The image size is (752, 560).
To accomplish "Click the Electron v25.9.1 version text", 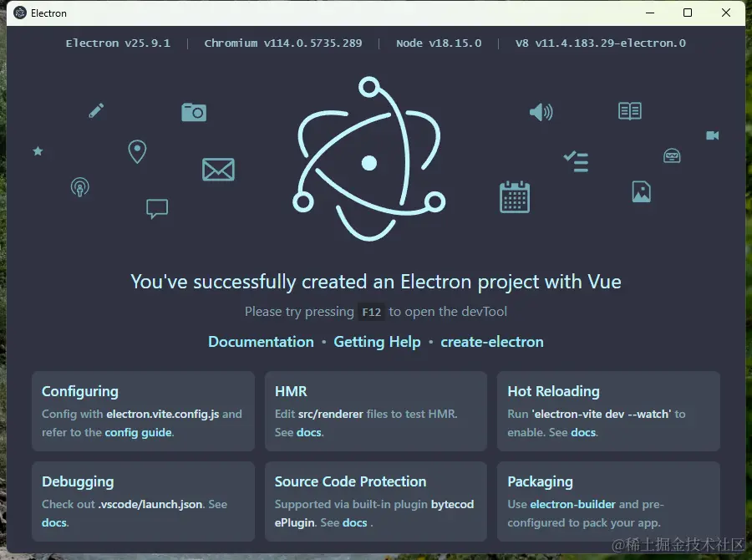I will [x=118, y=43].
